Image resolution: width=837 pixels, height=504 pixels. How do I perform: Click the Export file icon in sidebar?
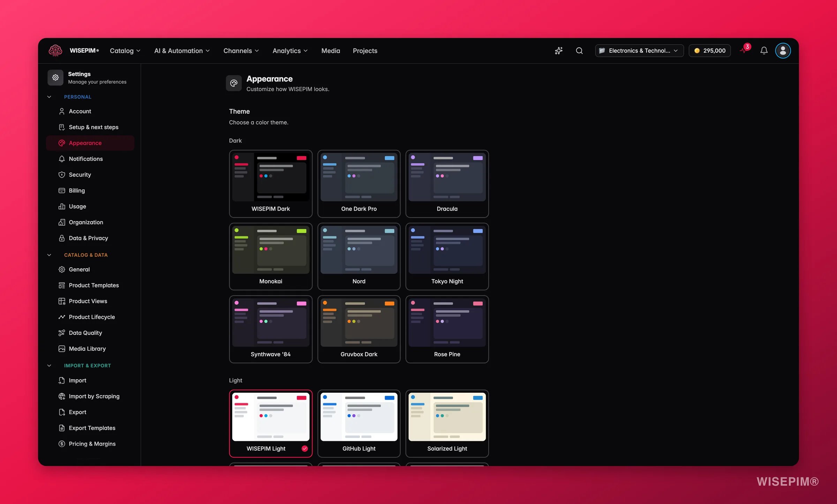[62, 412]
